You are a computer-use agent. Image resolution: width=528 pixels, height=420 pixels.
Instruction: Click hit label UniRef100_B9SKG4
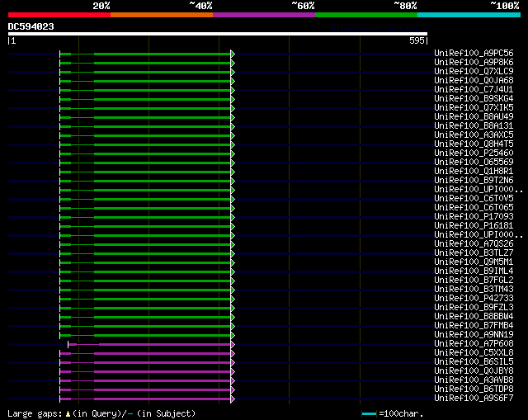pos(474,98)
